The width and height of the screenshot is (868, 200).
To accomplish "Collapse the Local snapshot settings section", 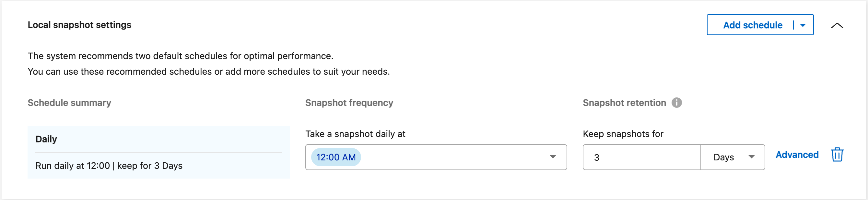I will pos(837,25).
